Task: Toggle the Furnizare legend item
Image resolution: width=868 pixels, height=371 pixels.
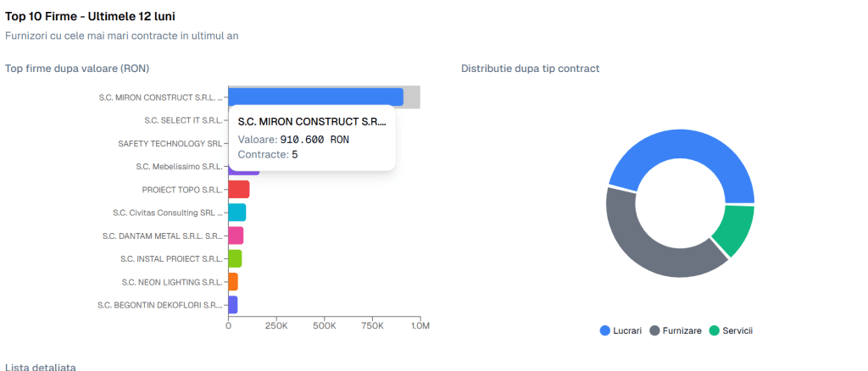Action: [x=676, y=330]
